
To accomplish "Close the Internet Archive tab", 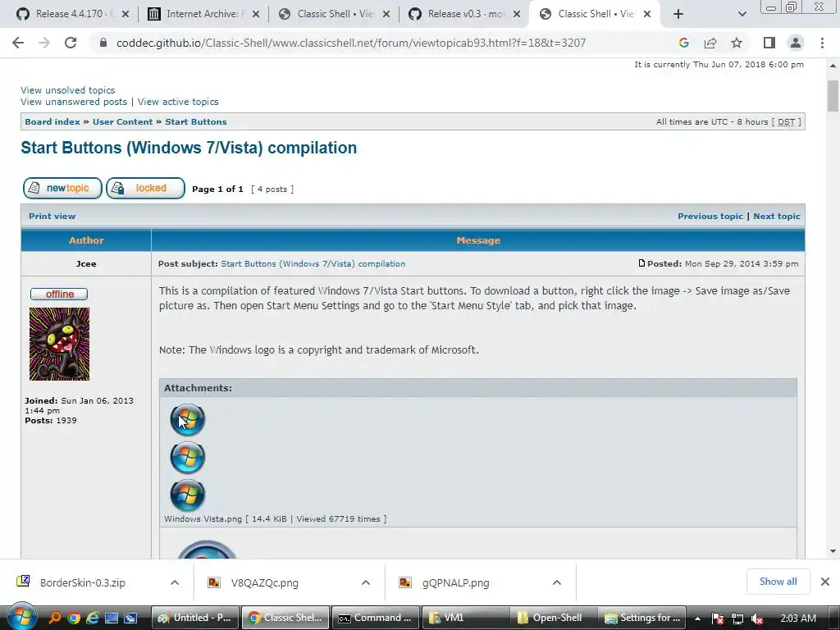I will pyautogui.click(x=256, y=14).
